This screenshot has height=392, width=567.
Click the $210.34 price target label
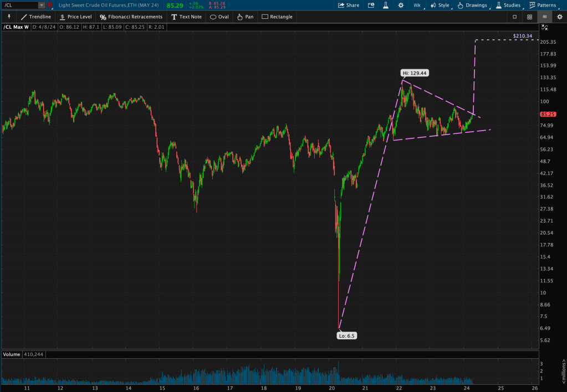coord(523,35)
